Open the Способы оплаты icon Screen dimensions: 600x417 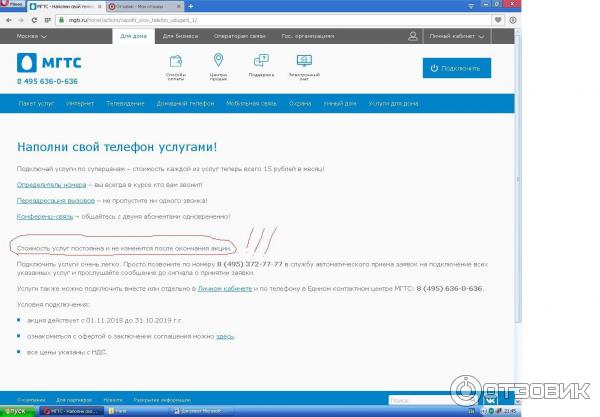point(176,60)
